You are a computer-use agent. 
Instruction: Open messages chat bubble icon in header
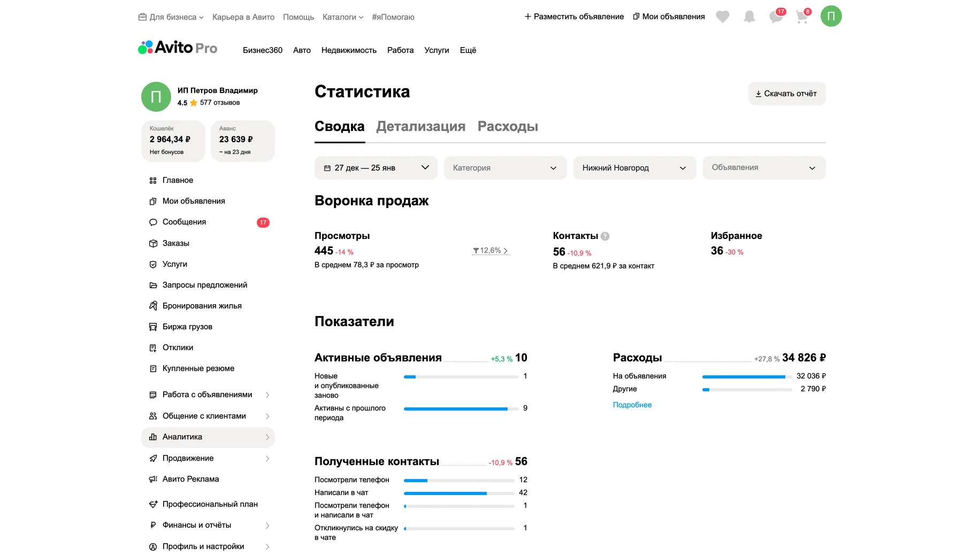click(776, 17)
